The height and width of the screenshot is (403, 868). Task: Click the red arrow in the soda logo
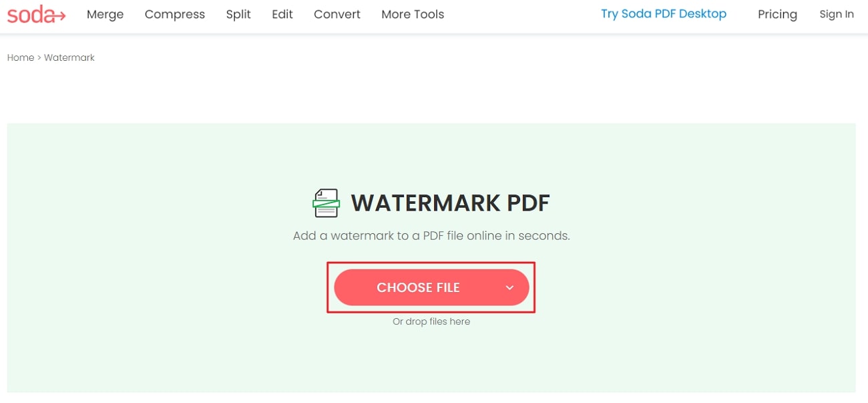coord(59,16)
